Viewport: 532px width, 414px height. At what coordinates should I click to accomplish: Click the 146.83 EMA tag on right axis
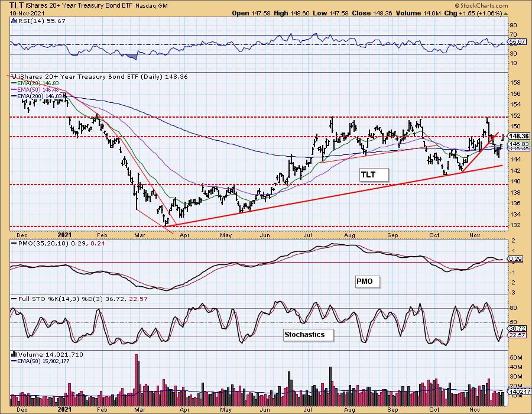[x=519, y=144]
